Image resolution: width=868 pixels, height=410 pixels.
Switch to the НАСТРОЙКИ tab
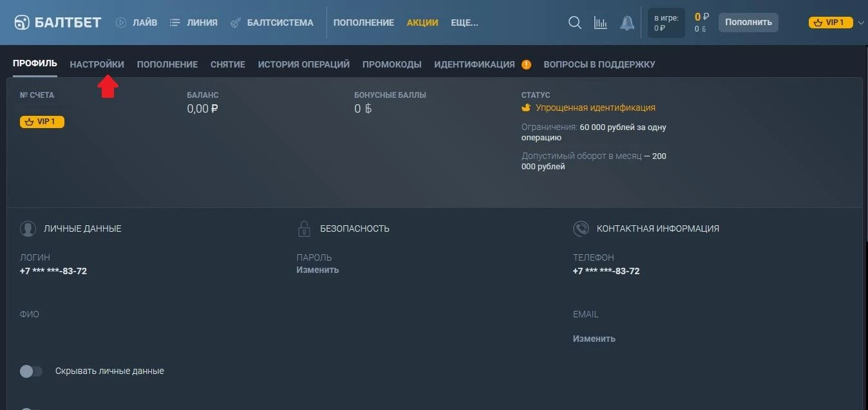(x=97, y=64)
